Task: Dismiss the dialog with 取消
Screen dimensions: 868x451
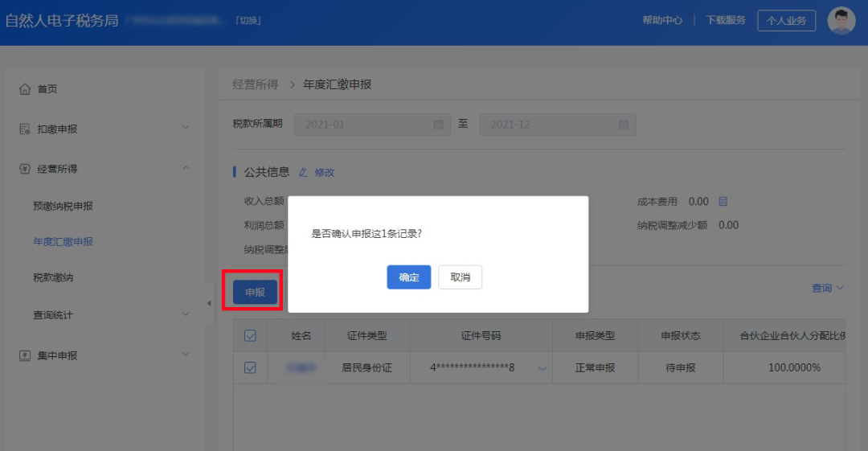Action: click(x=460, y=277)
